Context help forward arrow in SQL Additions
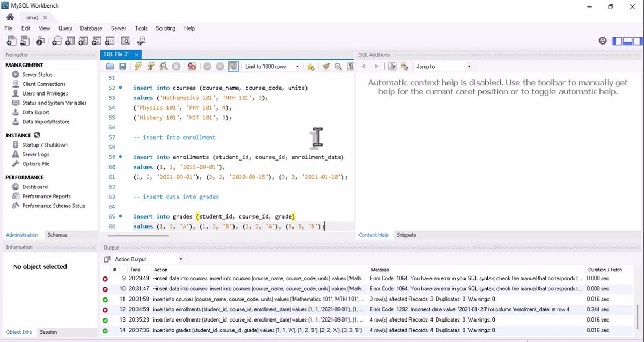The width and height of the screenshot is (644, 342). (377, 67)
